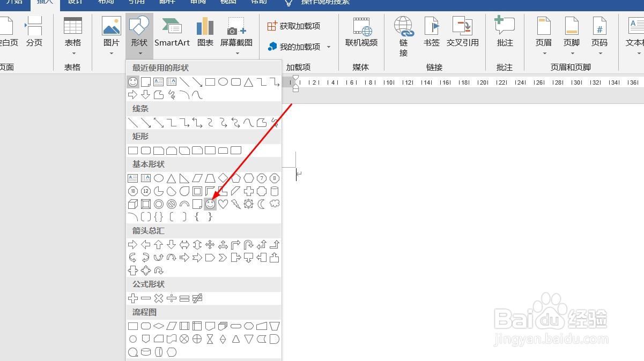644x361 pixels.
Task: Open the 审阅 ribbon tab
Action: point(197,3)
